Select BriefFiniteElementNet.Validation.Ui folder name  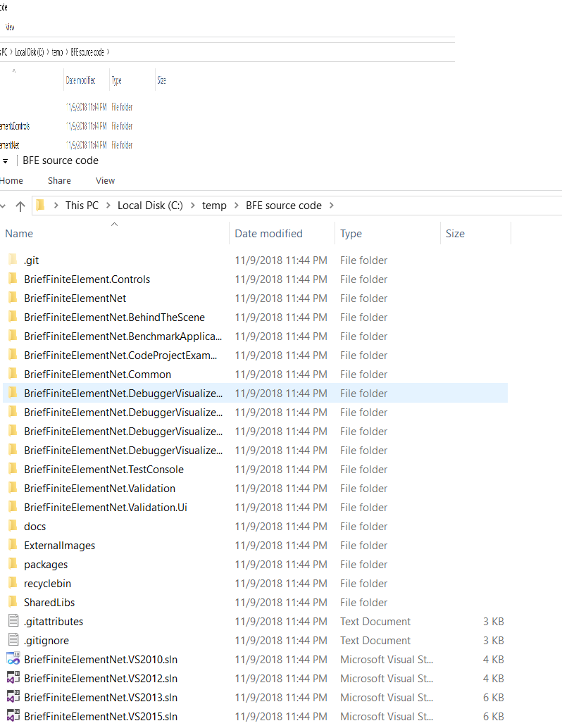[106, 507]
